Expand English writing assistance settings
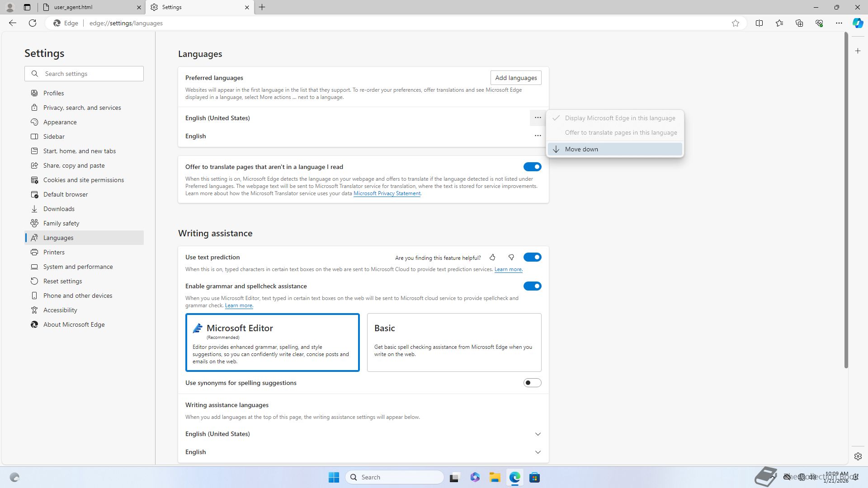868x488 pixels. (x=538, y=452)
